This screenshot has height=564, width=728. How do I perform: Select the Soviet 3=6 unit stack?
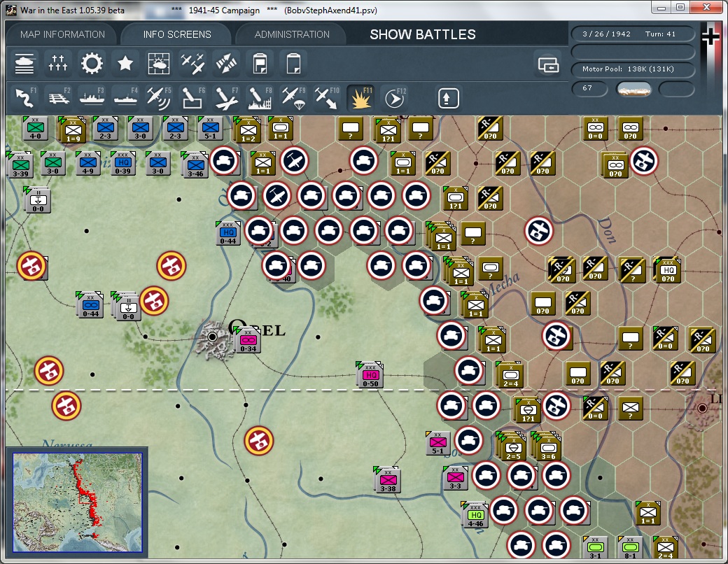[x=548, y=448]
